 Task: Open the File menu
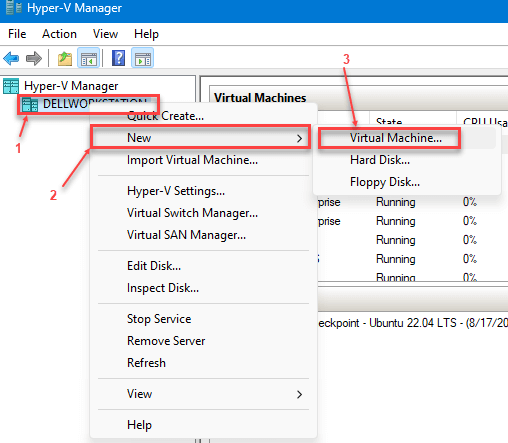pyautogui.click(x=17, y=34)
